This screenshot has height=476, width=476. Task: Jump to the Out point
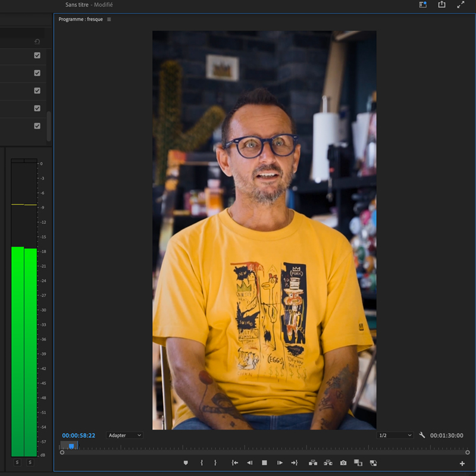(294, 463)
